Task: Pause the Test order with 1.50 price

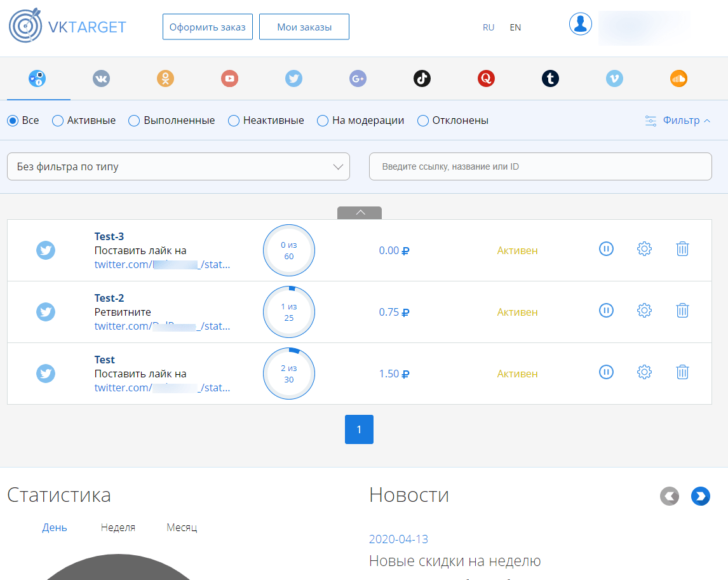Action: 606,372
